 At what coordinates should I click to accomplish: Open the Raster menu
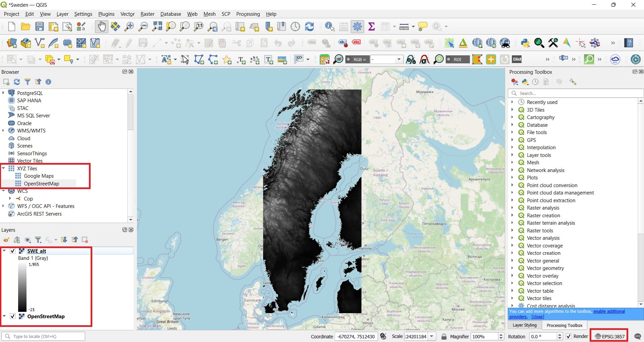point(147,14)
